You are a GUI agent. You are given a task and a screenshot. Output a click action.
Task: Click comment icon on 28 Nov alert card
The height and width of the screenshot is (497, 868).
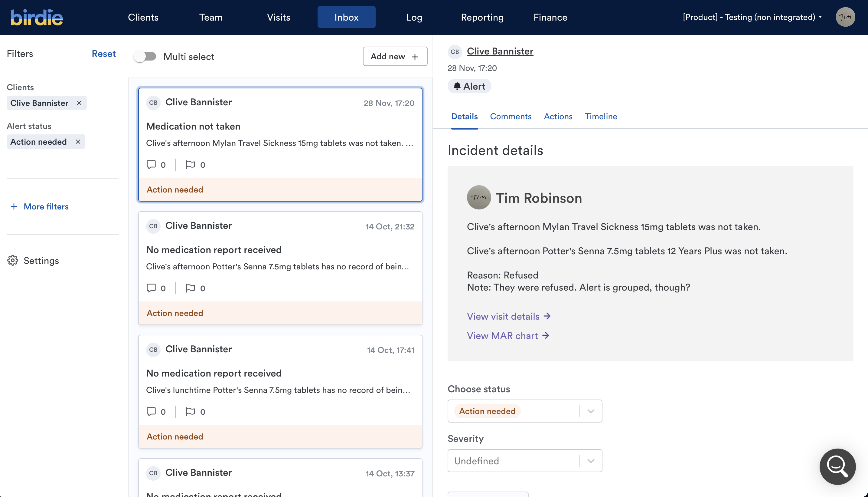pos(151,165)
